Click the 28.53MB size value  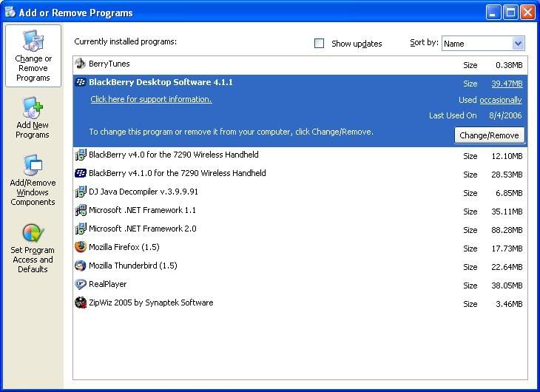tap(507, 175)
